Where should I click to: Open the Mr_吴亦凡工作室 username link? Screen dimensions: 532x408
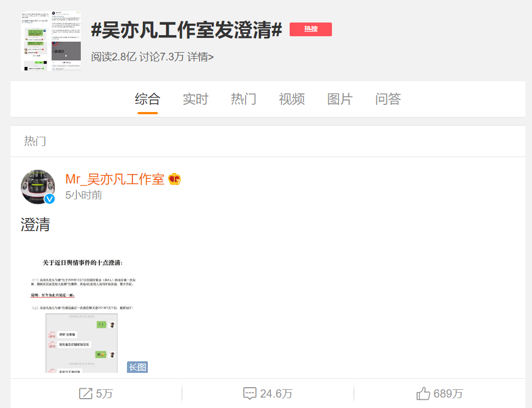[115, 179]
